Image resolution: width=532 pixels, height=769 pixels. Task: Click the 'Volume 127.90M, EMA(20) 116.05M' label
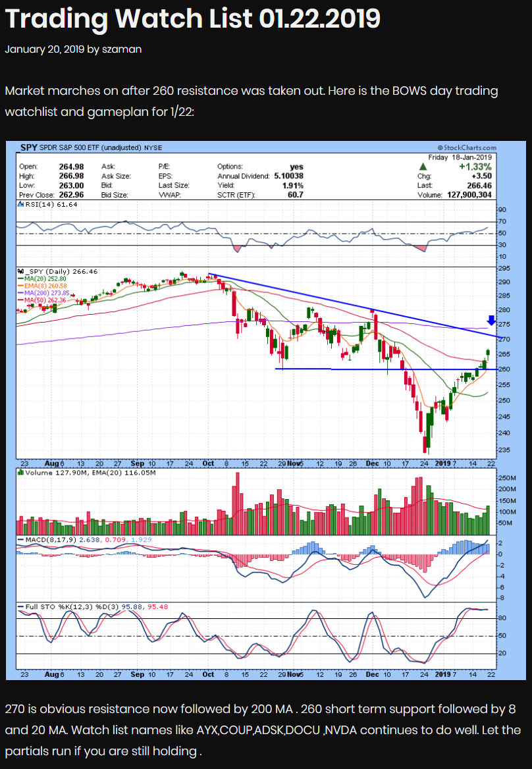[x=90, y=473]
